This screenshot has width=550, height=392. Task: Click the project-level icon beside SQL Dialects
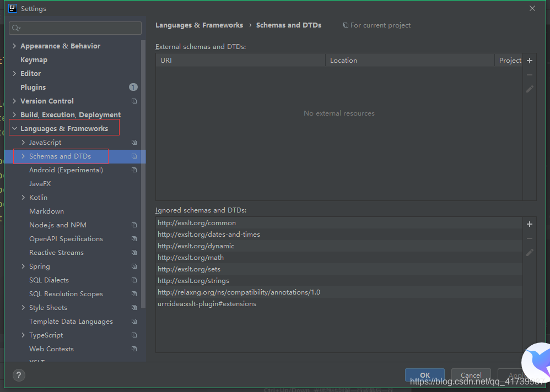pyautogui.click(x=134, y=280)
